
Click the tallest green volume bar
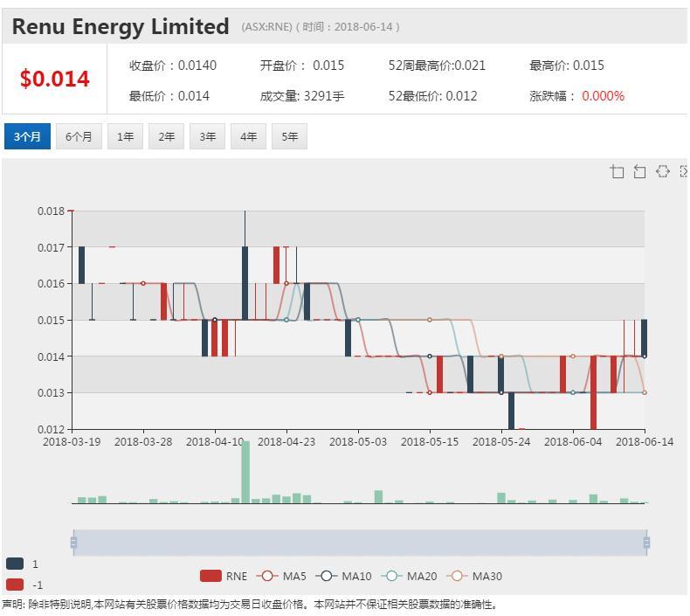click(x=245, y=472)
